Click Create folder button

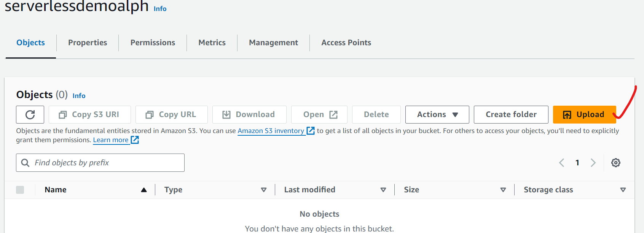point(511,114)
